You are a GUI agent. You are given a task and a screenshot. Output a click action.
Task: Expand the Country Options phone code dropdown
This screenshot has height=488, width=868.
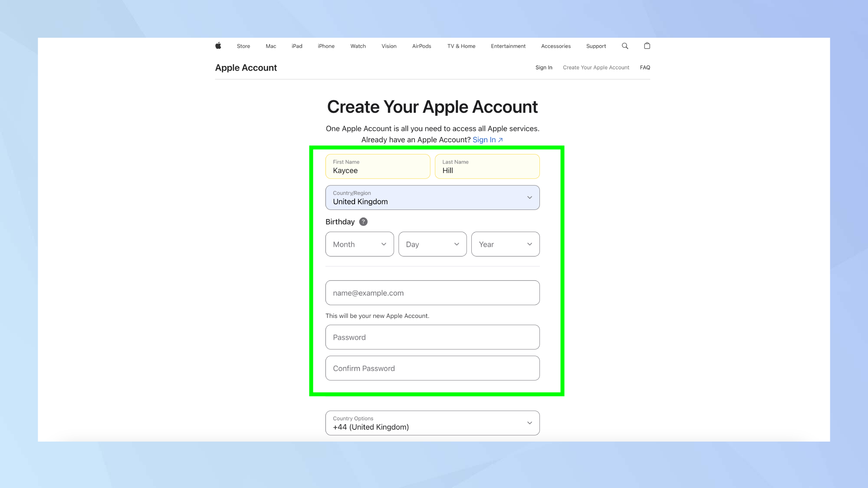(x=432, y=423)
